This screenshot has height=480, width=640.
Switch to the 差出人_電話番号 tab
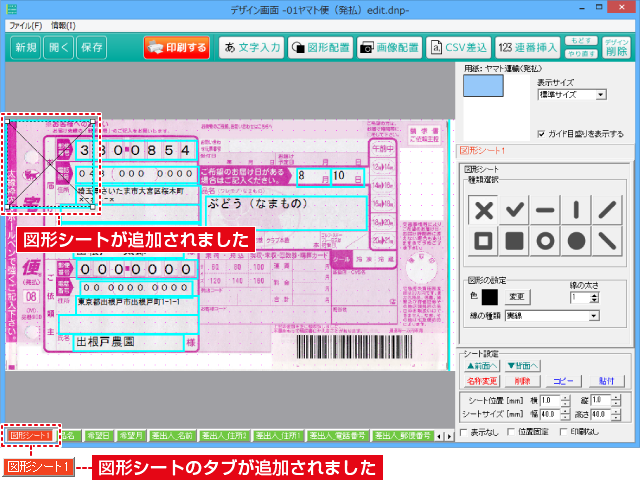click(x=337, y=436)
